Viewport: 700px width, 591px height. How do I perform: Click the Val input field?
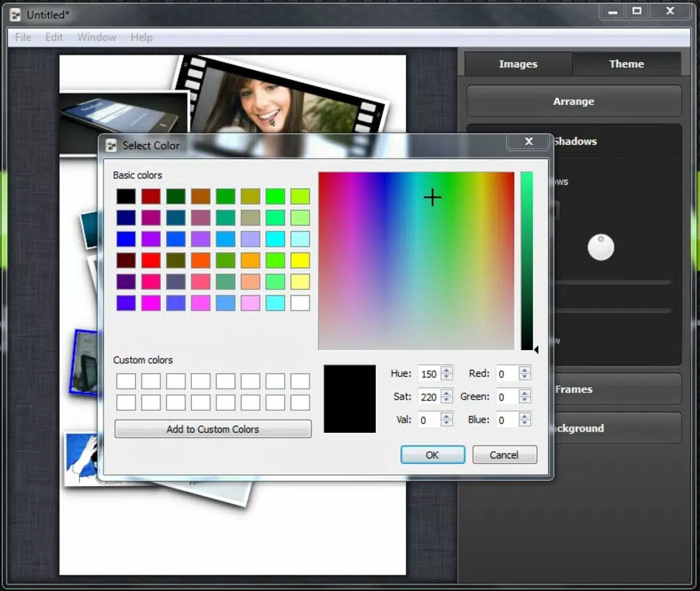[430, 420]
